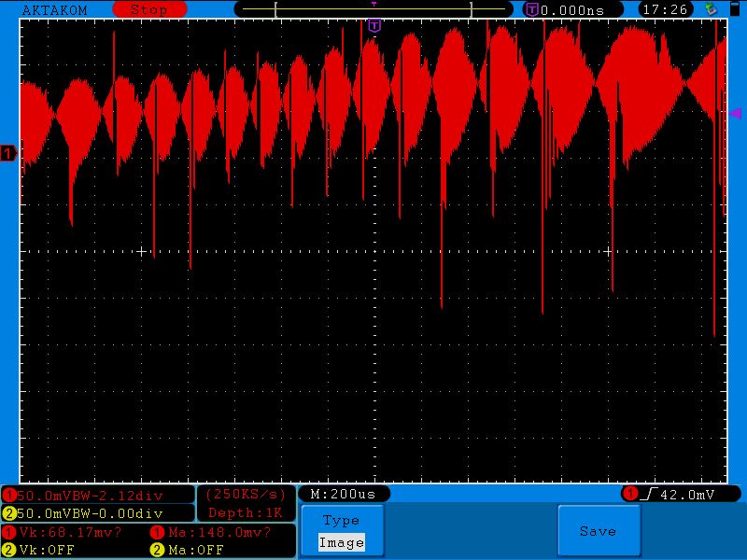
Task: Click the red Stop status indicator
Action: [148, 9]
